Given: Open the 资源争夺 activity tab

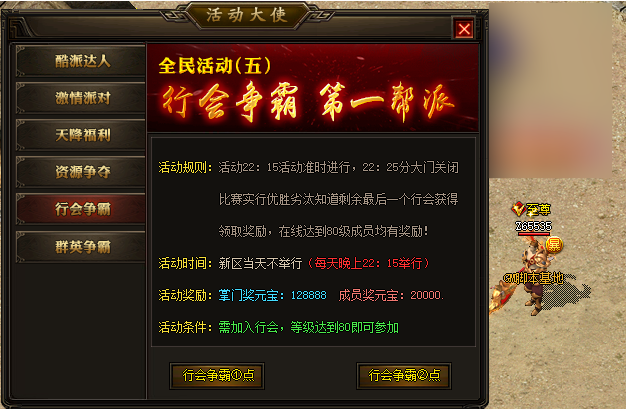Looking at the screenshot, I should pyautogui.click(x=81, y=172).
